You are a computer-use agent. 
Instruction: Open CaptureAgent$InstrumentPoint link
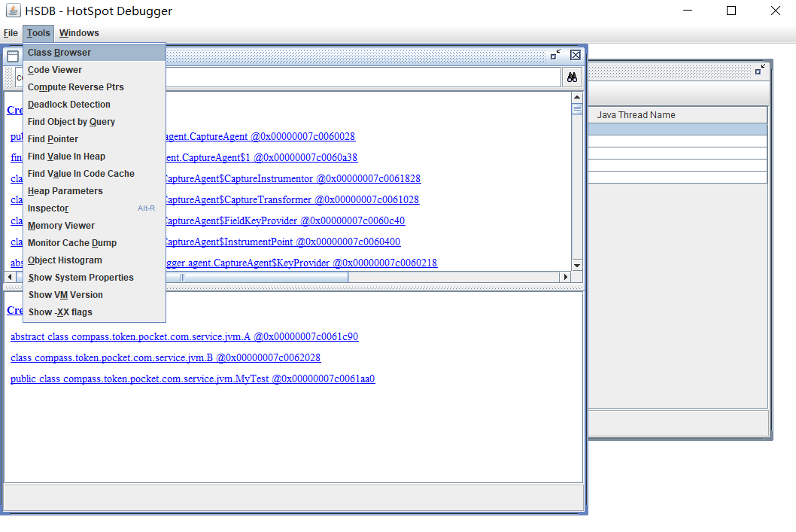click(x=284, y=242)
